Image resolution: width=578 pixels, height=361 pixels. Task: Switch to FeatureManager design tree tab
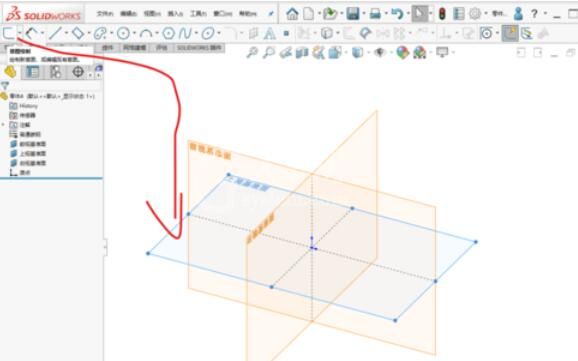[x=10, y=72]
